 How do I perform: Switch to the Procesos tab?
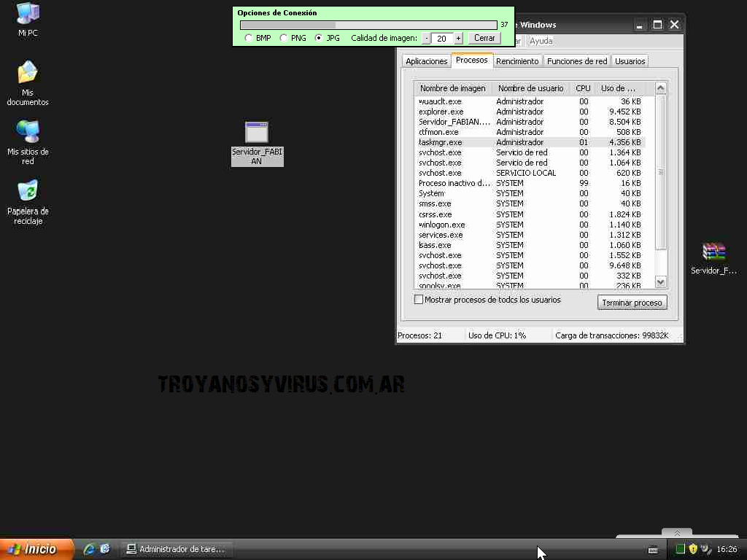(x=472, y=60)
